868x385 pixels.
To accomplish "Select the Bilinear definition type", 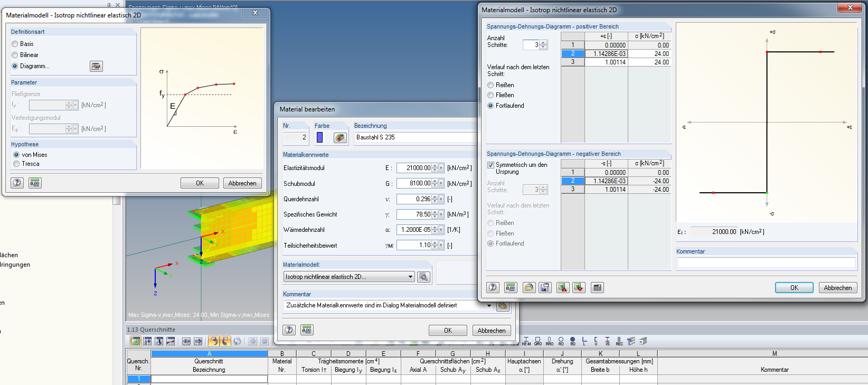I will pyautogui.click(x=15, y=55).
